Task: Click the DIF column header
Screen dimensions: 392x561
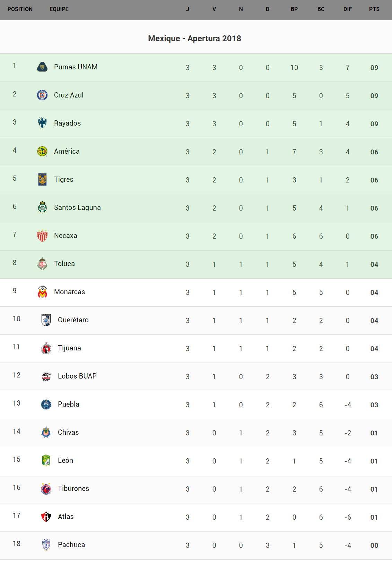Action: point(347,9)
